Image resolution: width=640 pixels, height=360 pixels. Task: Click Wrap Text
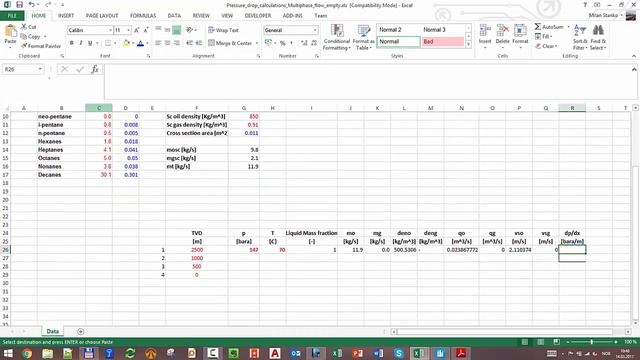tap(223, 30)
